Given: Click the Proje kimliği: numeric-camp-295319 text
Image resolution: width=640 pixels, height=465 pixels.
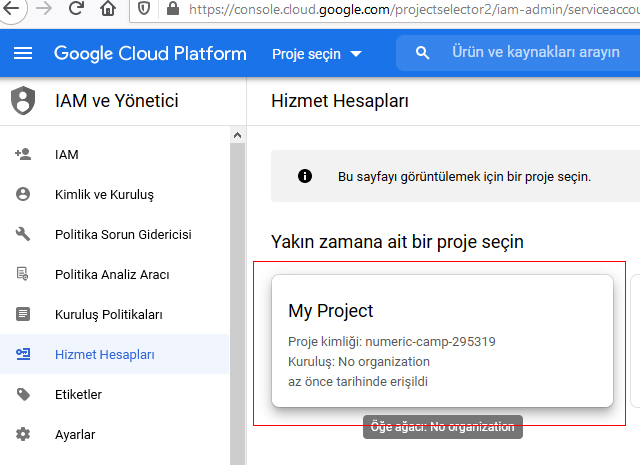Looking at the screenshot, I should (x=392, y=341).
